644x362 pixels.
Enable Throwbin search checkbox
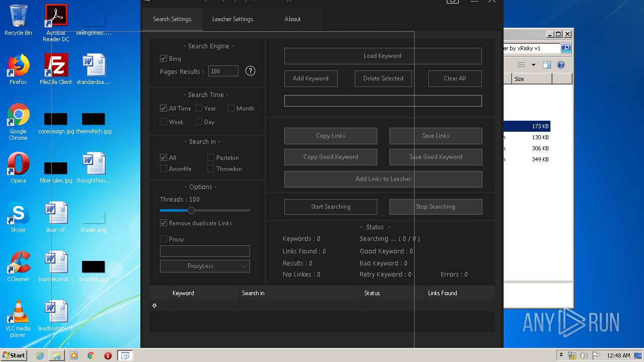[x=211, y=168]
